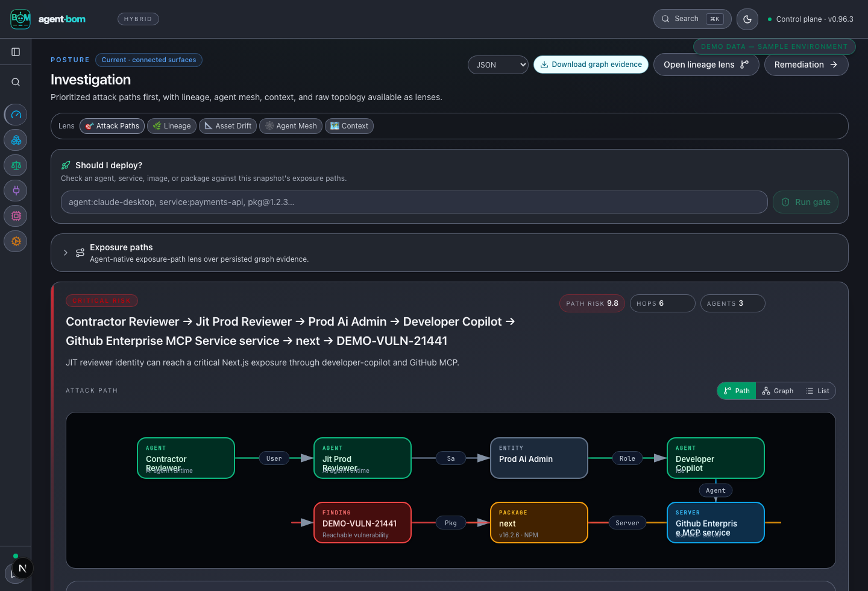Open the sidebar search magnifier icon
This screenshot has width=868, height=591.
[x=16, y=82]
